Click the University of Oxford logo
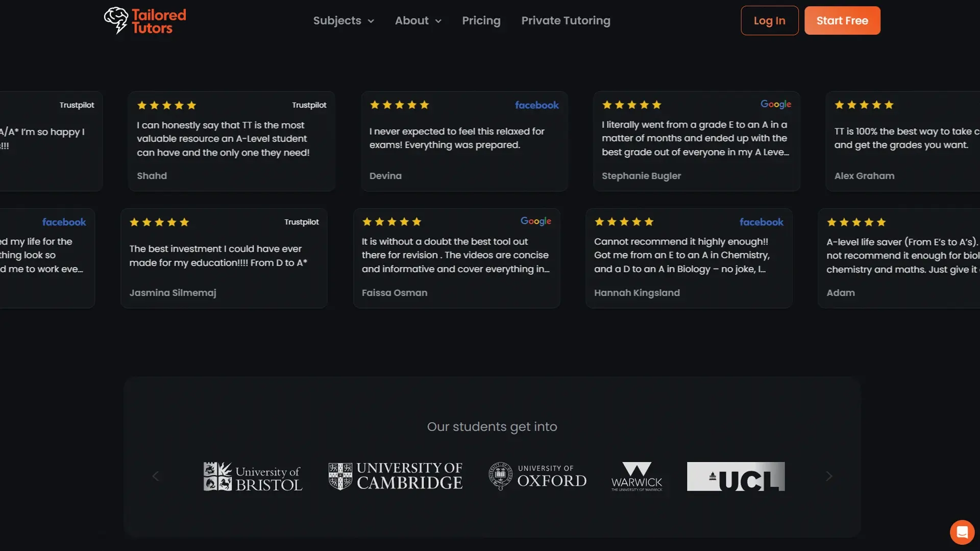The height and width of the screenshot is (551, 980). pyautogui.click(x=537, y=476)
